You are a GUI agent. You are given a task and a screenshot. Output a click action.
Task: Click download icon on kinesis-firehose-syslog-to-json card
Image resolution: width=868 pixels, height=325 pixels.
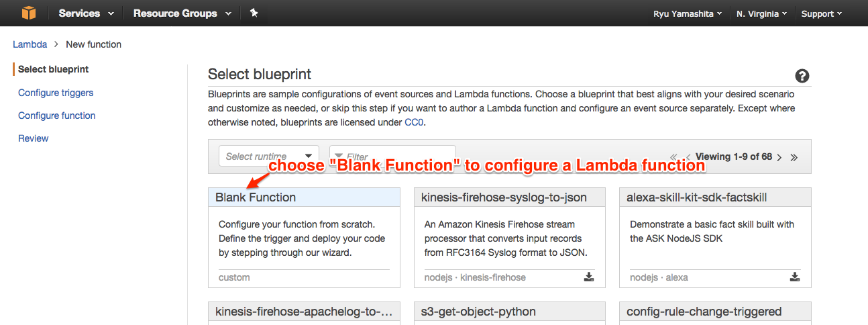point(589,277)
